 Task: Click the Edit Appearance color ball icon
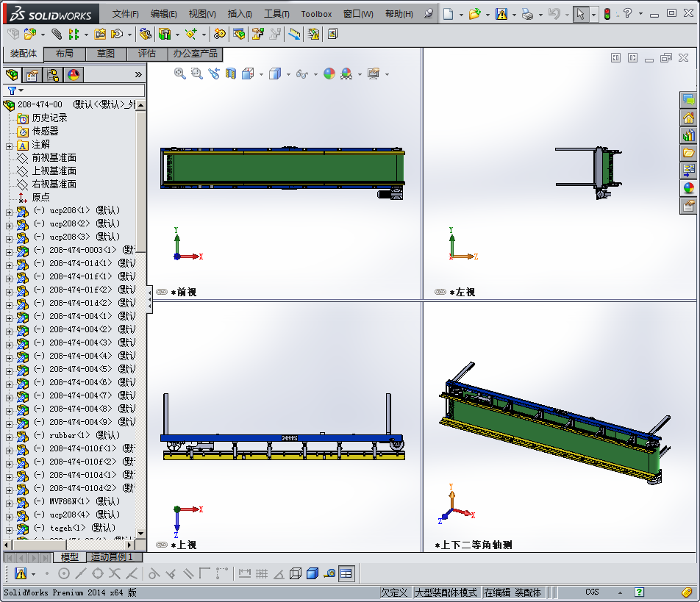(329, 74)
